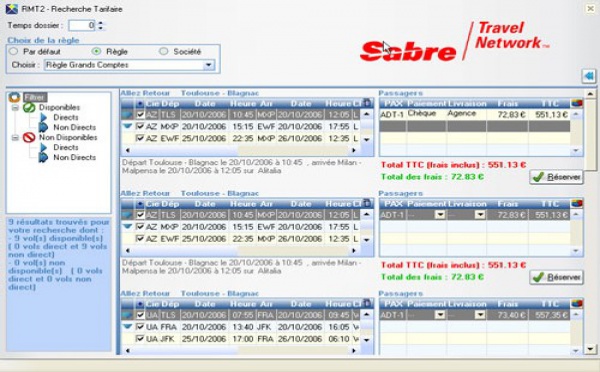Screen dimensions: 600x372
Task: Click colored icon in second Passagers table header
Action: tap(577, 204)
